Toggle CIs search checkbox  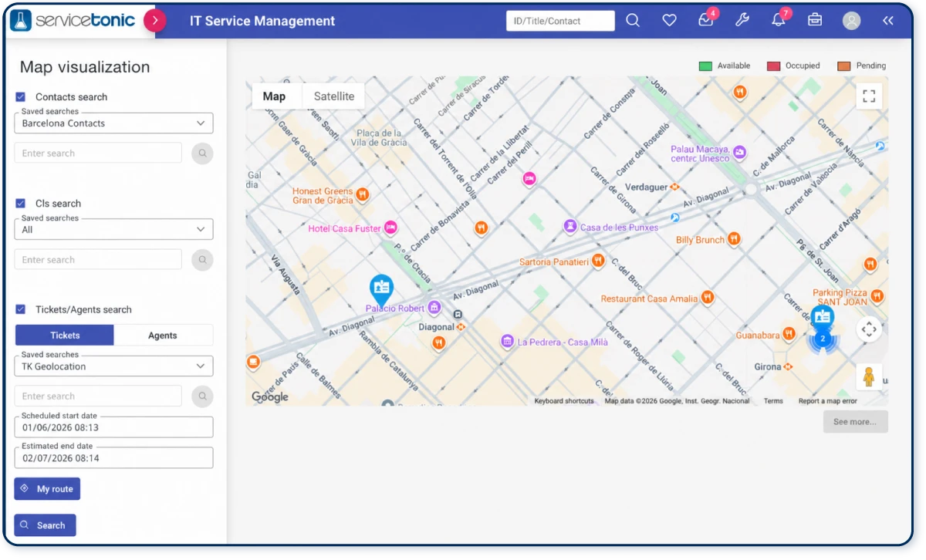coord(21,203)
